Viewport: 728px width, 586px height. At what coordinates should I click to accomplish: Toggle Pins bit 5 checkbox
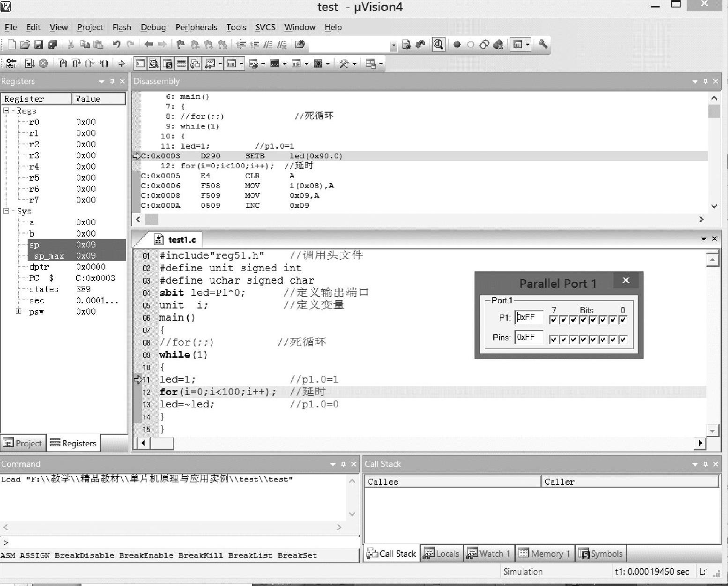tap(573, 339)
